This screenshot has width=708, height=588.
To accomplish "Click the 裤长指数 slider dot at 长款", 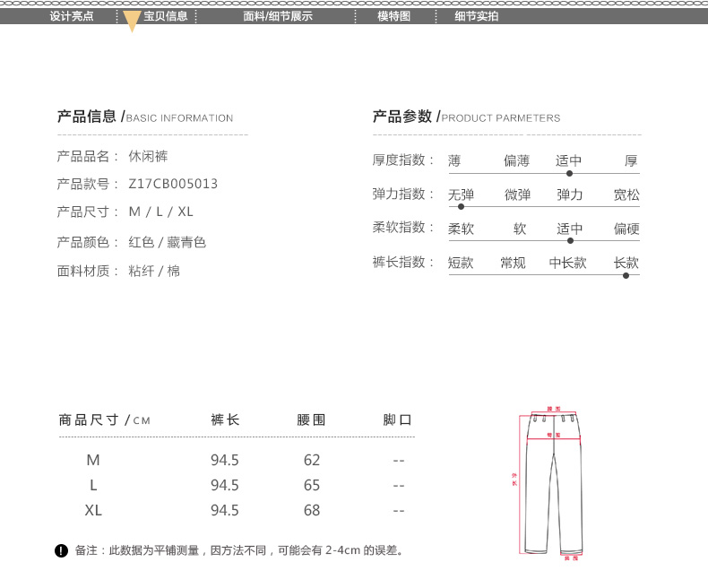I will [x=626, y=275].
